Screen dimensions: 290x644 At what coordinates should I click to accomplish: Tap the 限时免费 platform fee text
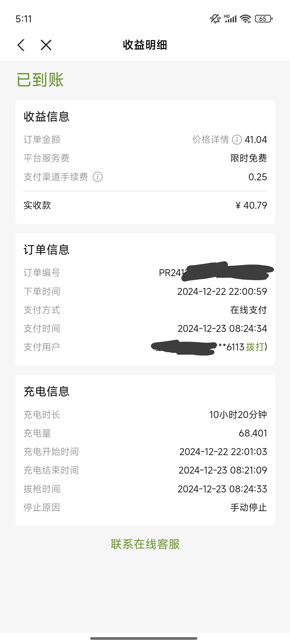[x=249, y=158]
